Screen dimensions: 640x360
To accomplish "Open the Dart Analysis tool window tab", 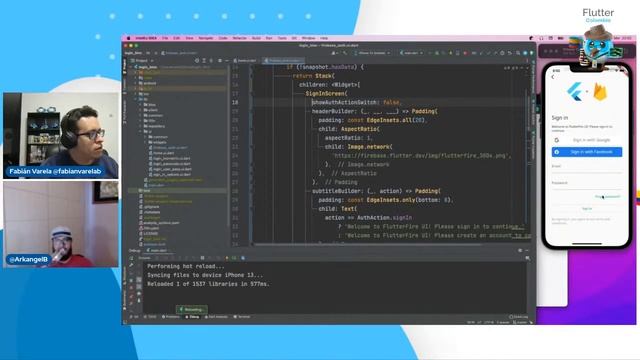I will [x=216, y=317].
